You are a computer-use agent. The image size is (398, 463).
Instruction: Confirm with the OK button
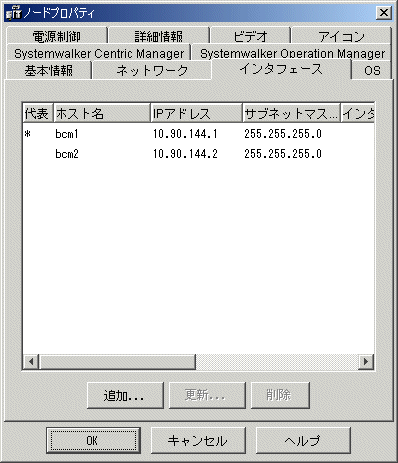[93, 440]
